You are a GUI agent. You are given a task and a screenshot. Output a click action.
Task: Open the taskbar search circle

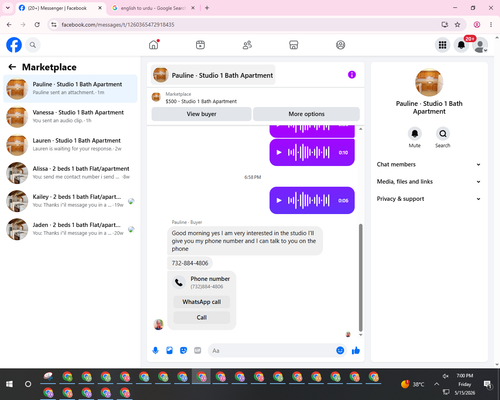pos(28,384)
